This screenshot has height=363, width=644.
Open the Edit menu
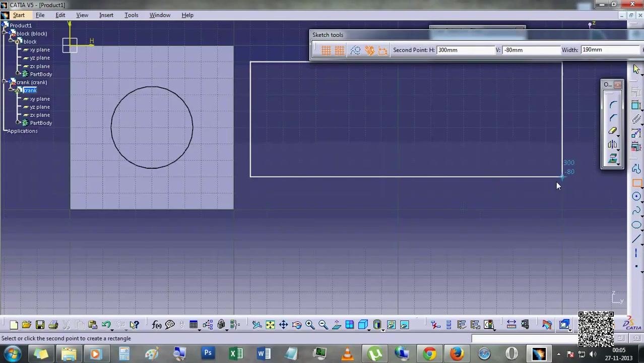(60, 15)
